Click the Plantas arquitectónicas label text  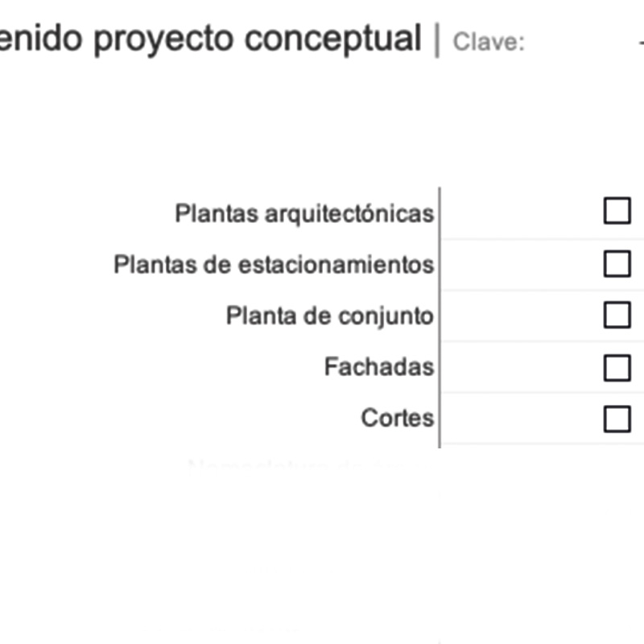304,213
